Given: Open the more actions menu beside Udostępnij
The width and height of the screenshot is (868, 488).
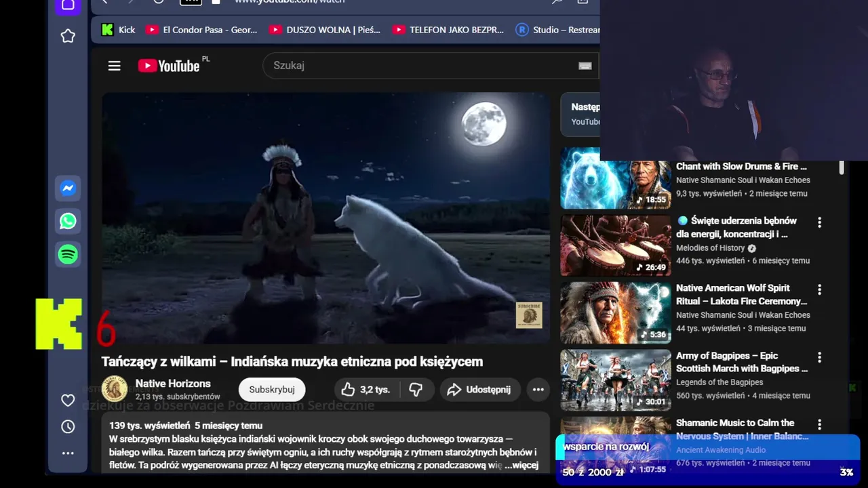Looking at the screenshot, I should click(x=538, y=390).
